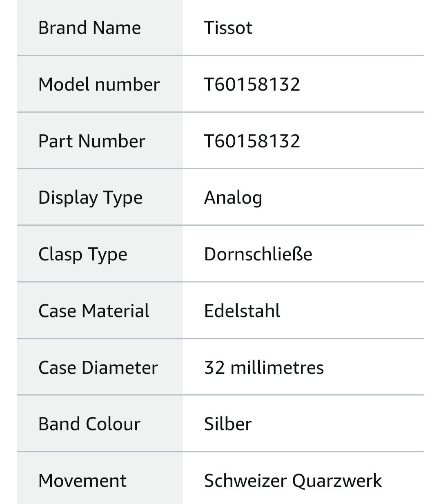Click the Display Type label

90,198
